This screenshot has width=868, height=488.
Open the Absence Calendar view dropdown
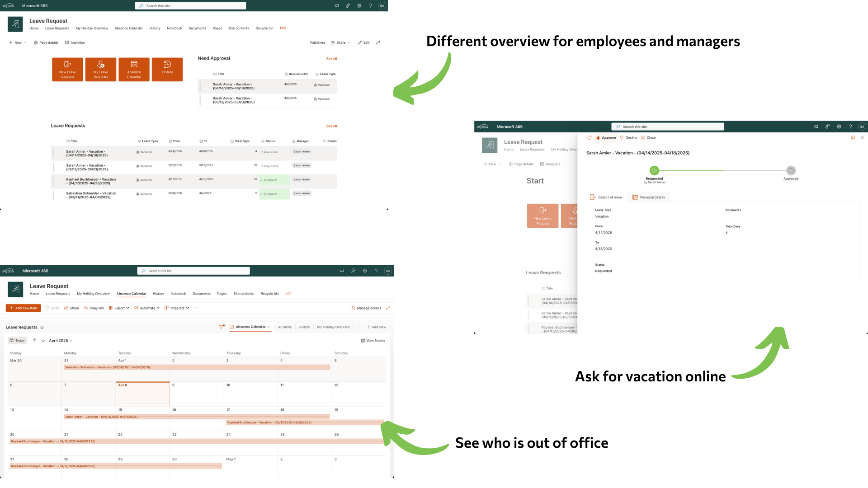click(x=250, y=327)
